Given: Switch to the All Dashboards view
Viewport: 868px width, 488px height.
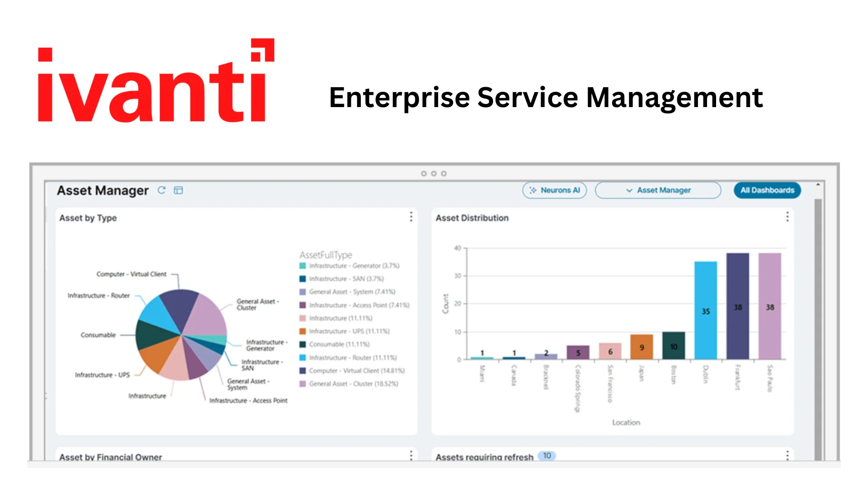Looking at the screenshot, I should point(767,190).
